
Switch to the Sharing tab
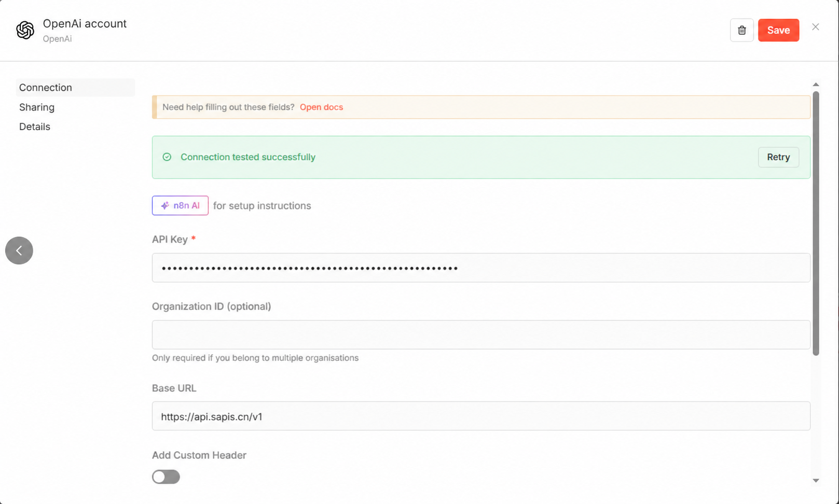coord(37,107)
